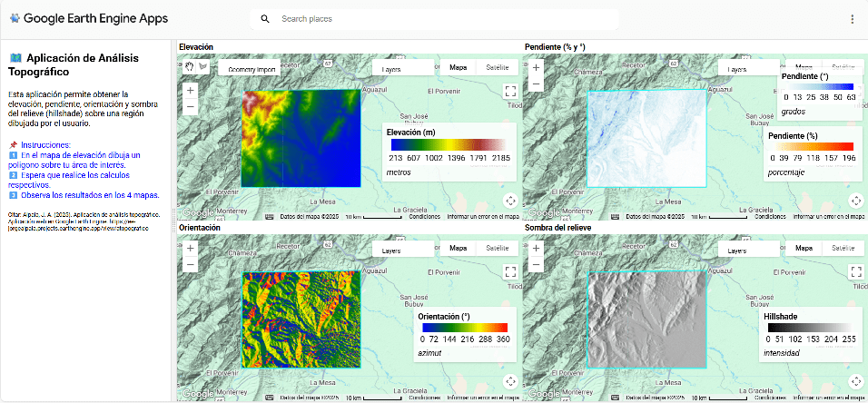Click 'Informar un error en el mapa' on Pendiente map
The height and width of the screenshot is (403, 868).
(829, 217)
